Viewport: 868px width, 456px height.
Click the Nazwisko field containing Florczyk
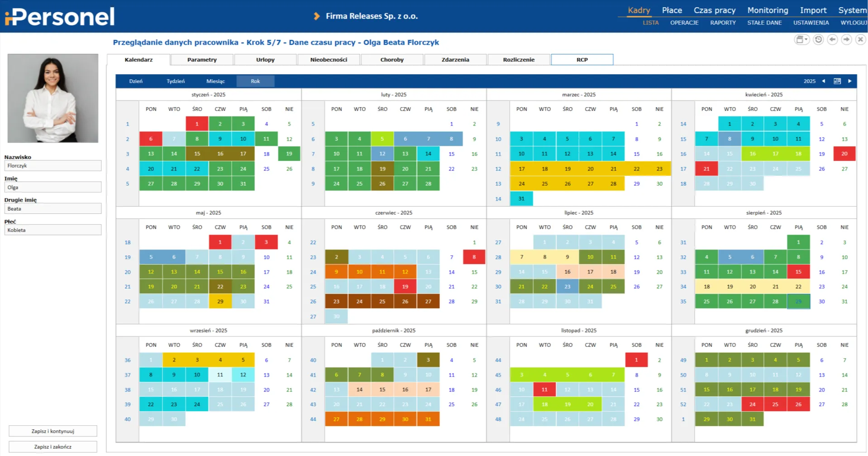53,166
